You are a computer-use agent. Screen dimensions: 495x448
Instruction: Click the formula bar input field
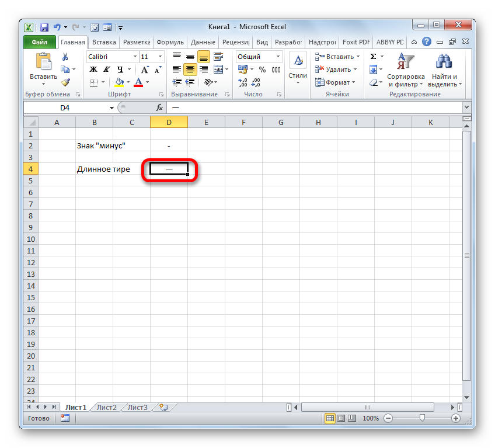click(315, 107)
